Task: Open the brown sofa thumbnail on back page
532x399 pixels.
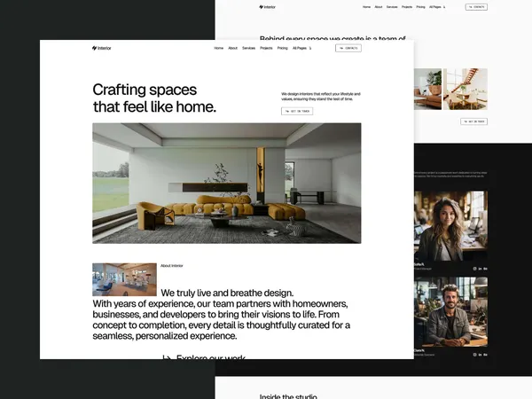Action: point(427,89)
